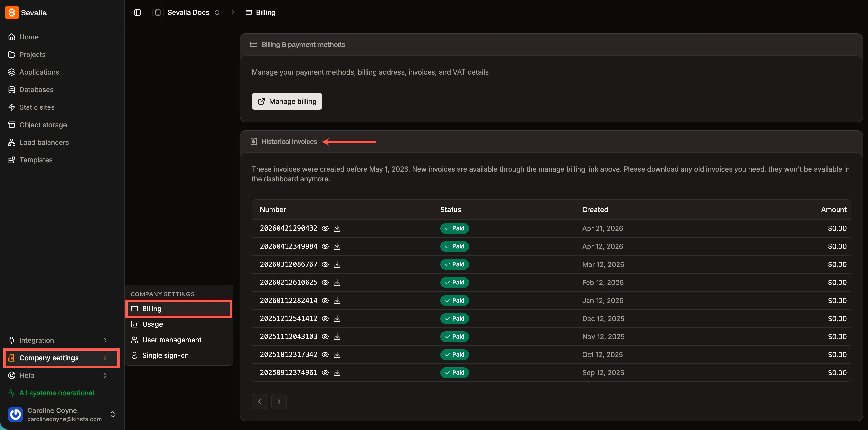View invoice 20260421290432 with eye icon
Viewport: 868px width, 430px height.
(325, 228)
